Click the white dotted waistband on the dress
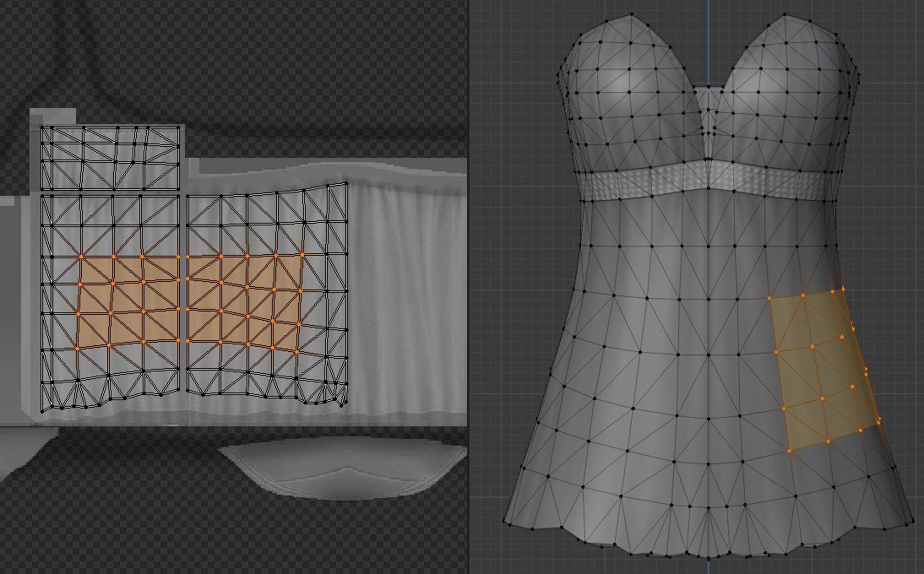 709,181
